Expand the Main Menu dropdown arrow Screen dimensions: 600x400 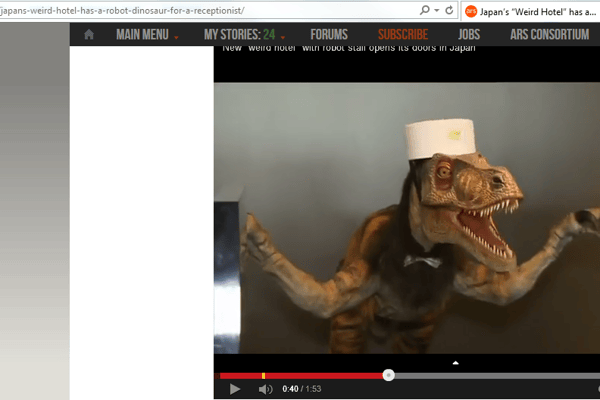coord(177,37)
